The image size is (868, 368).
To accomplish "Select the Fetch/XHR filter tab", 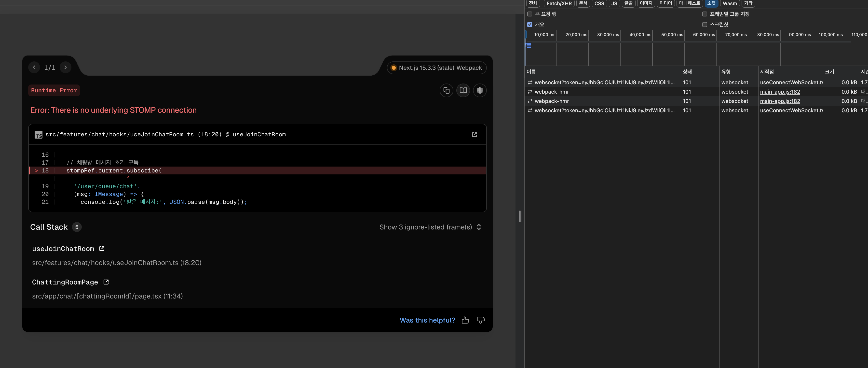I will [559, 3].
